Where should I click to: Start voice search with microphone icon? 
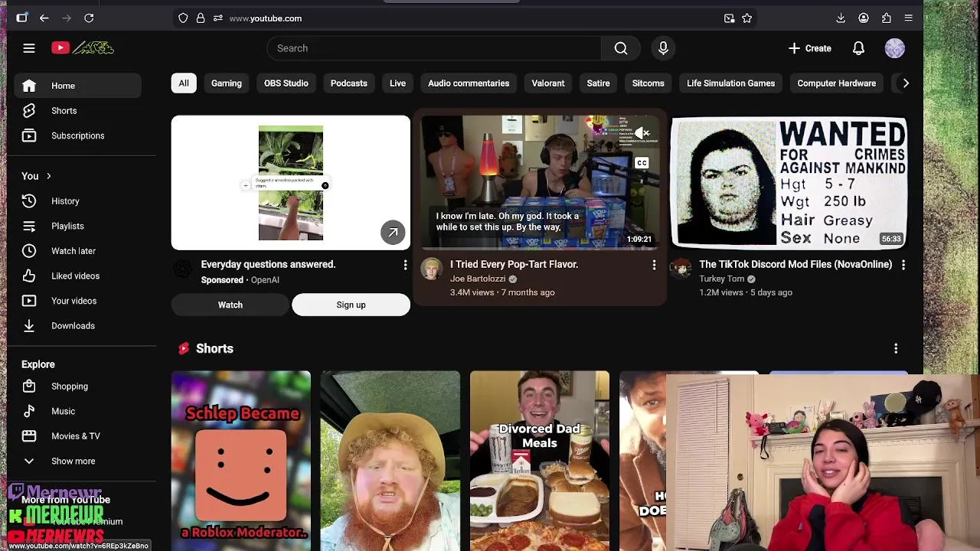coord(663,48)
